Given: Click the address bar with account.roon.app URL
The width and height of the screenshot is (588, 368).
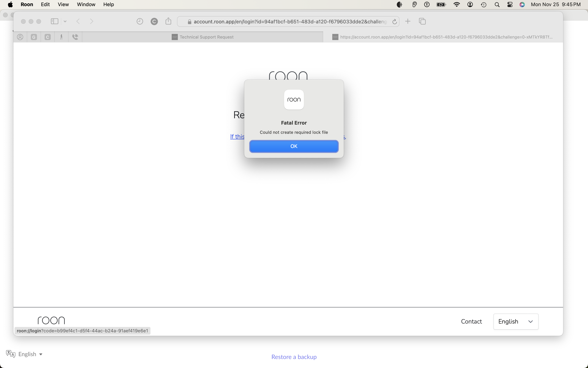Looking at the screenshot, I should 288,22.
